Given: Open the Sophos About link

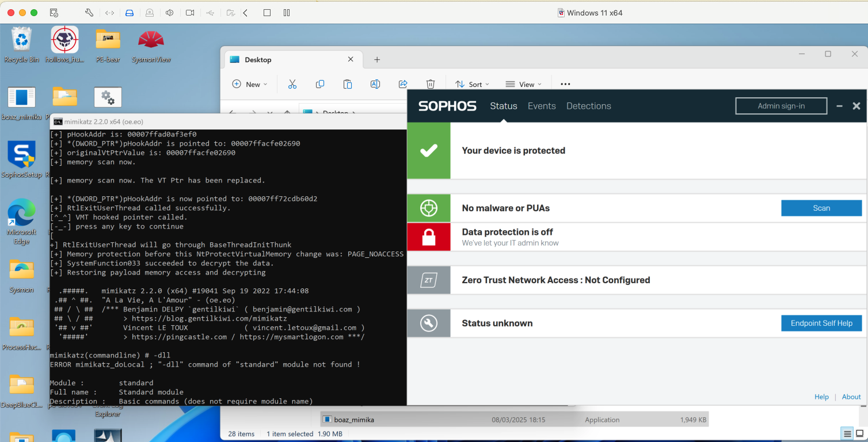Looking at the screenshot, I should (851, 397).
